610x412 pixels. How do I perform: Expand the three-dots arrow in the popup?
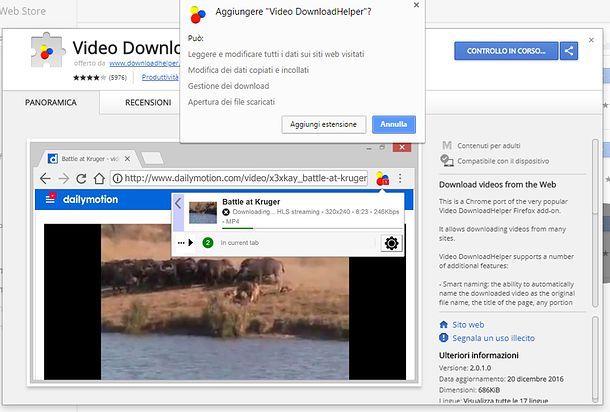click(186, 243)
